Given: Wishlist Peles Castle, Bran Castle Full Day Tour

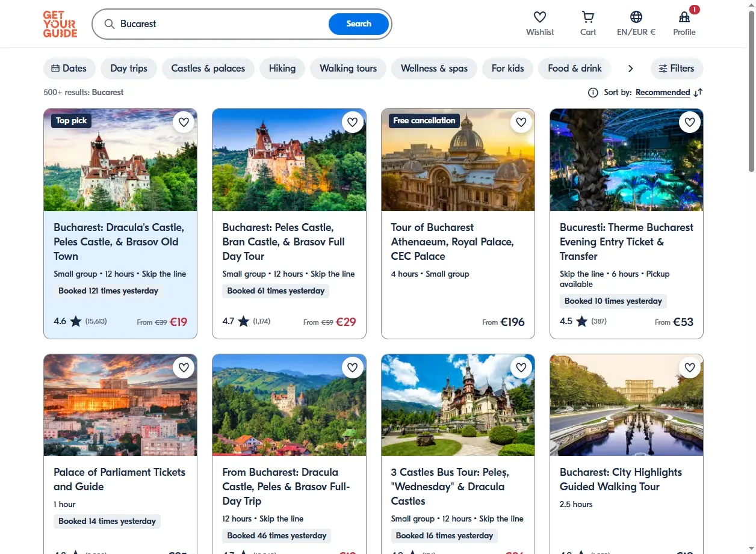Looking at the screenshot, I should (x=353, y=122).
